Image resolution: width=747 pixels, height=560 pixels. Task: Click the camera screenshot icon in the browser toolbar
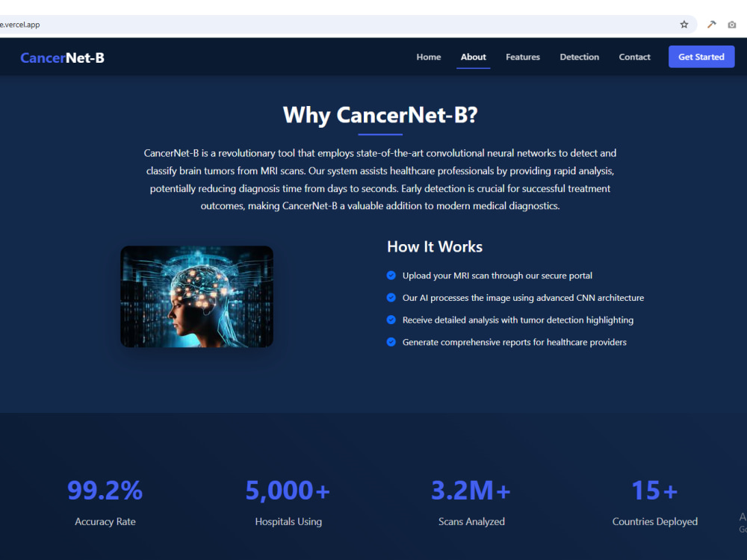coord(732,25)
